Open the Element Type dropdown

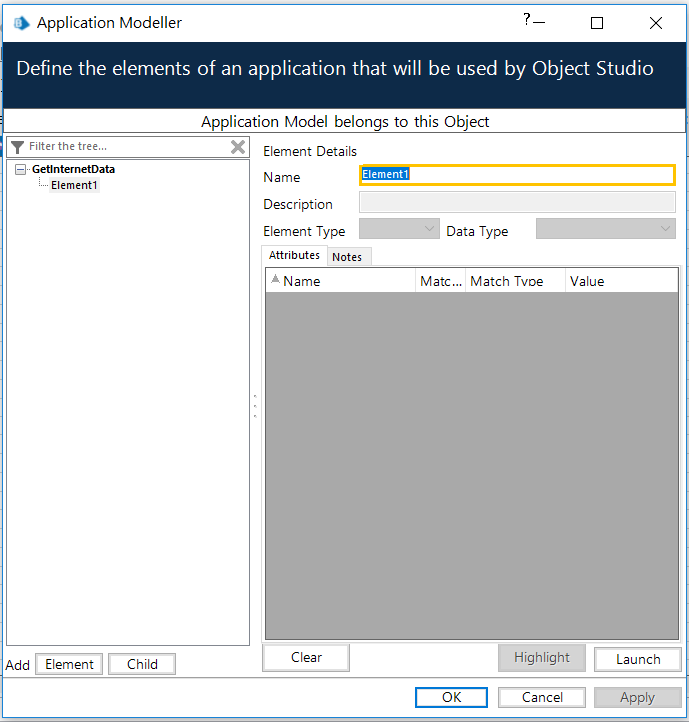coord(399,229)
